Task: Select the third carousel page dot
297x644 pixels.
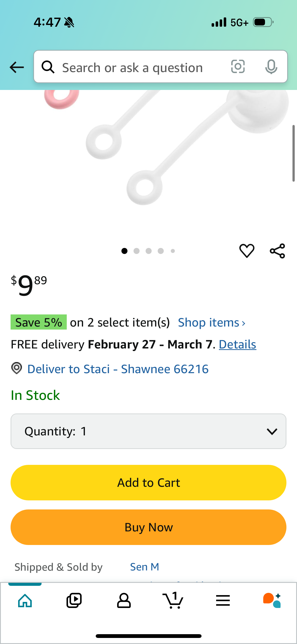Action: [x=149, y=251]
